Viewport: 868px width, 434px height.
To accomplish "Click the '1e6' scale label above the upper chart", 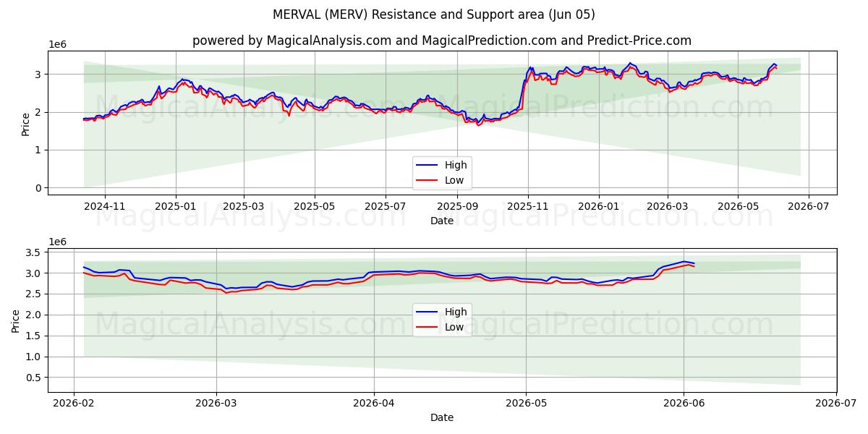I will [57, 44].
